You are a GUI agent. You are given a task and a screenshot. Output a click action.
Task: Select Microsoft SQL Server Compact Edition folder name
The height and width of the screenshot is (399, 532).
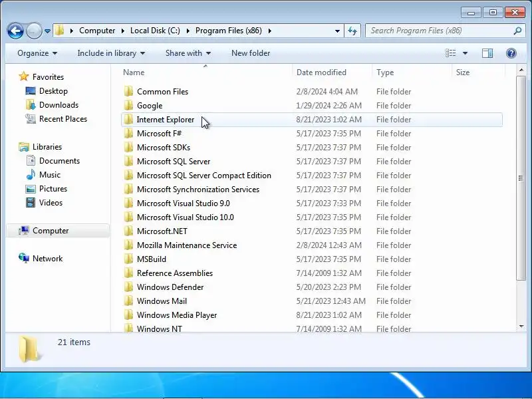(x=204, y=176)
